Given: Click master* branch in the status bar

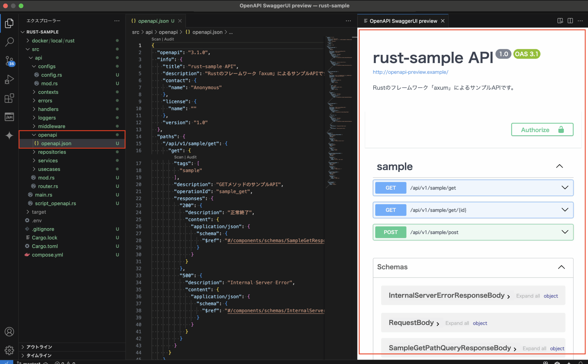Looking at the screenshot, I should click(31, 362).
